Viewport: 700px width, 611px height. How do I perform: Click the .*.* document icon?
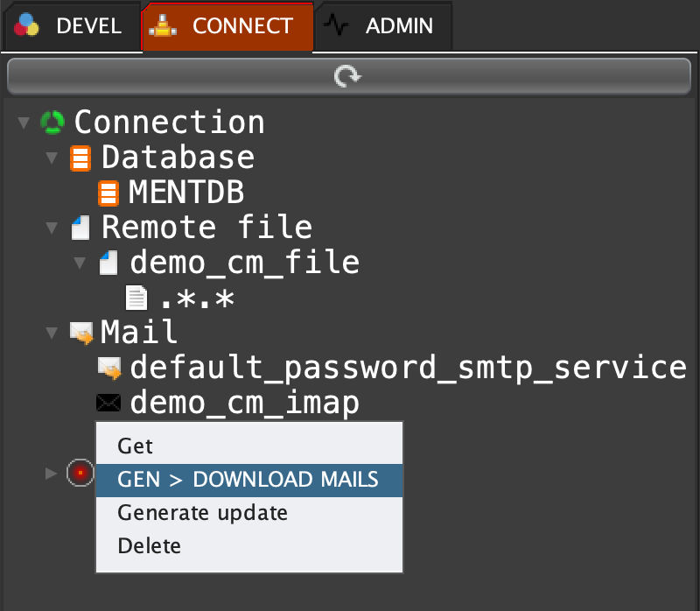(137, 298)
